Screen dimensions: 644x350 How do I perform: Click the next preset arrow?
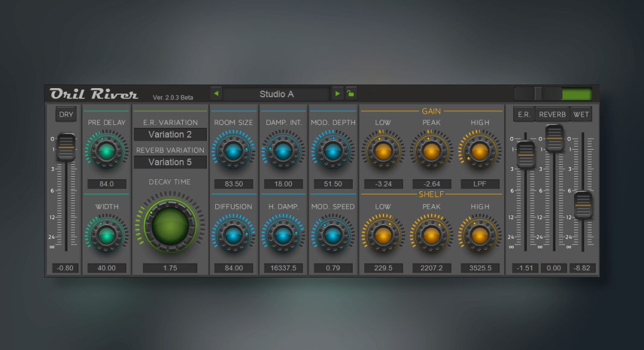(x=337, y=94)
